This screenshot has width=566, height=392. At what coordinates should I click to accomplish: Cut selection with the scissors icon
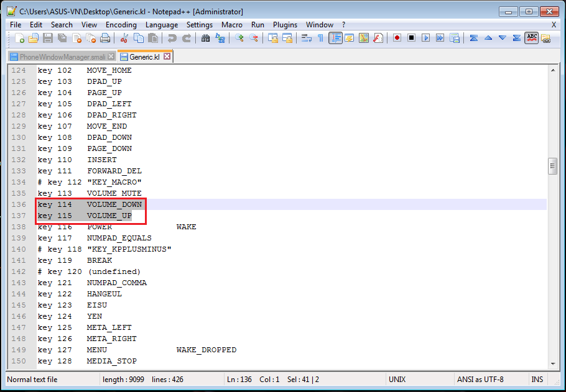point(124,38)
